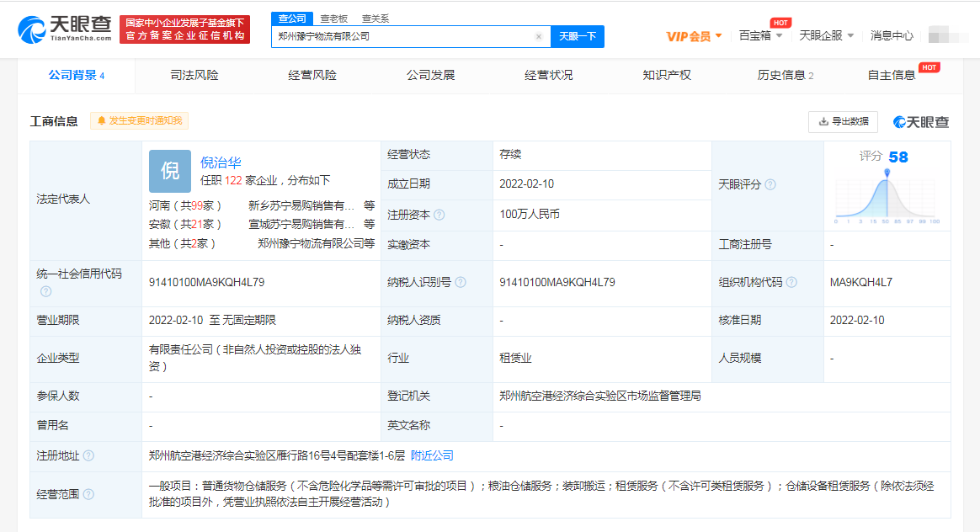Clear the search box with X icon
980x532 pixels.
pos(539,36)
